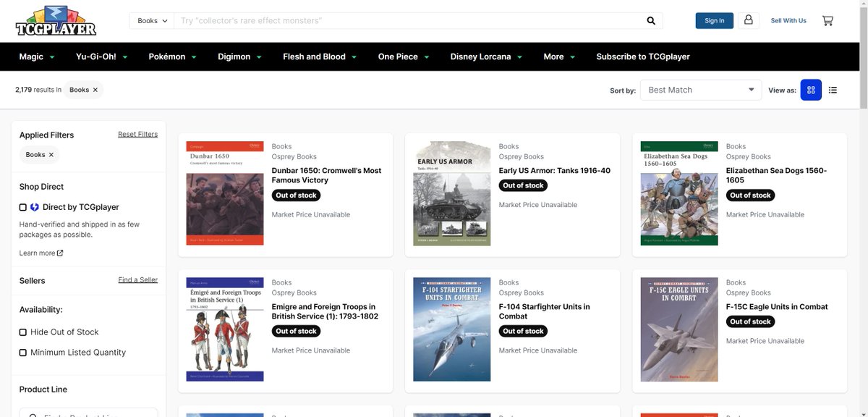Enable Direct by TCGplayer checkbox

click(x=23, y=207)
